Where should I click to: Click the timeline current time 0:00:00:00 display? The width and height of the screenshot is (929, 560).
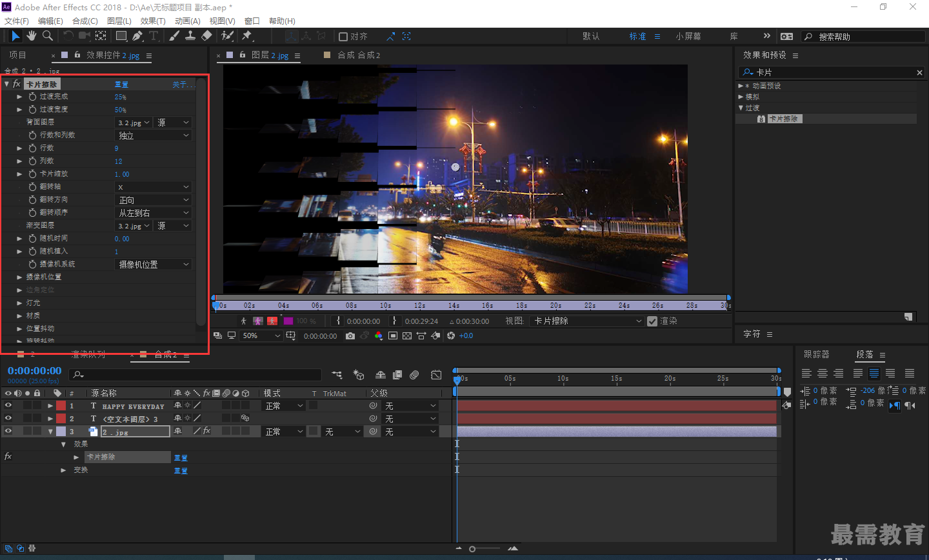coord(35,371)
